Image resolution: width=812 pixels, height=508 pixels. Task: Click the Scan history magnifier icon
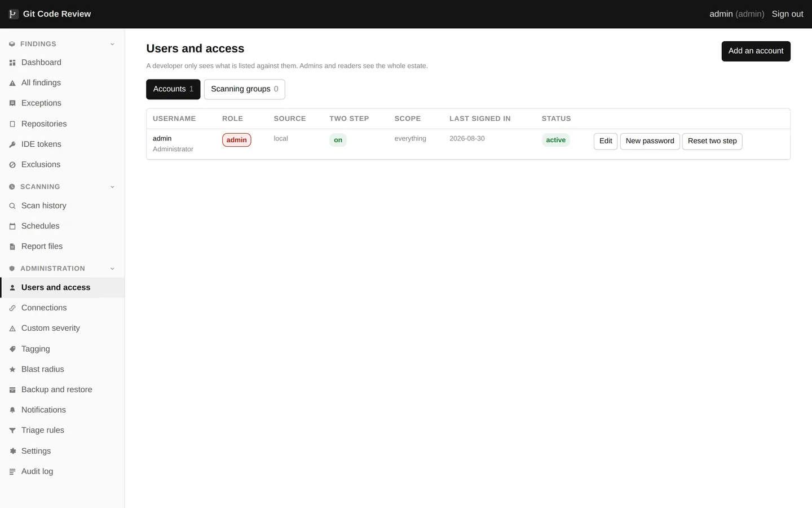(x=12, y=206)
